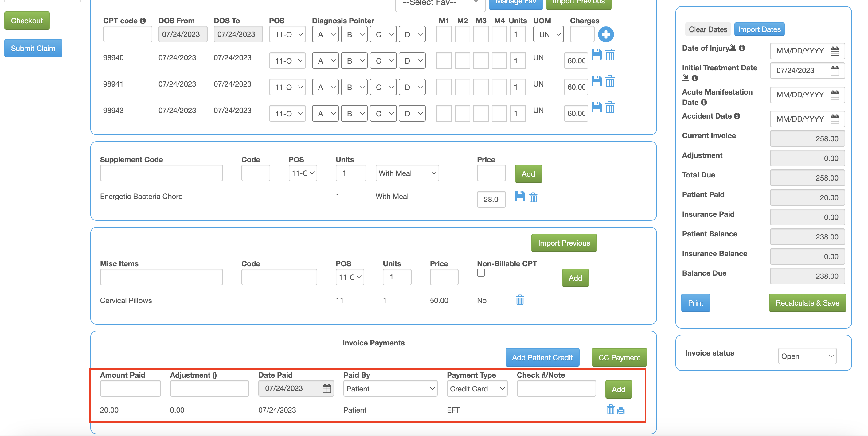Click the blue plus icon to add CPT row
This screenshot has width=868, height=436.
coord(605,34)
